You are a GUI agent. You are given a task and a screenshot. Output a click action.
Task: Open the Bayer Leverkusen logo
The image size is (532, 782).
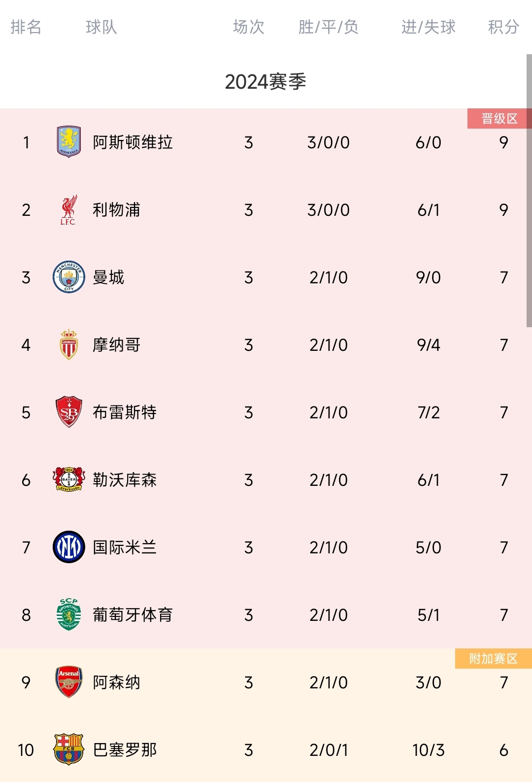click(69, 479)
